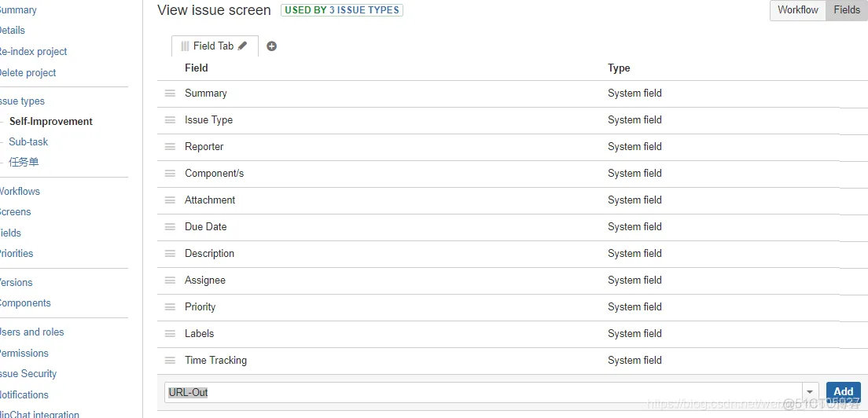Open Permissions in the sidebar
The image size is (868, 418).
tap(24, 354)
